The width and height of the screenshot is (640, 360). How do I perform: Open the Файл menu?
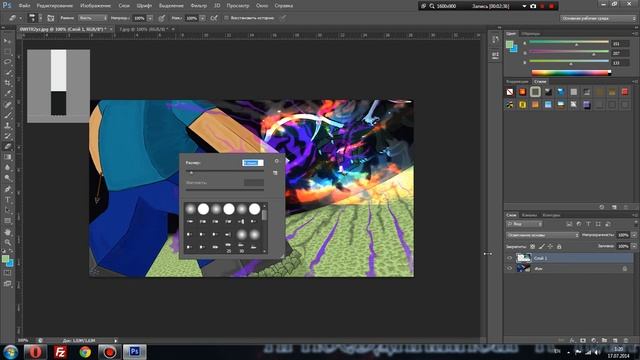pyautogui.click(x=24, y=6)
